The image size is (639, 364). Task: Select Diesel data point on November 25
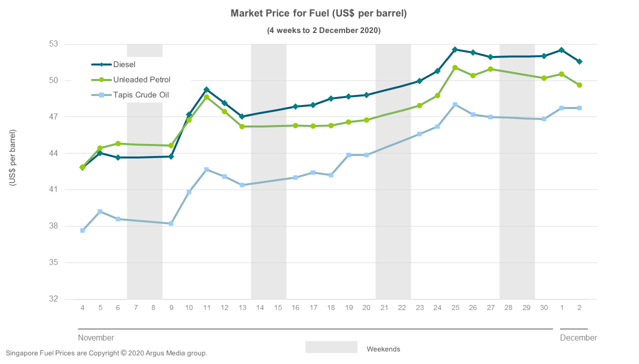tap(455, 49)
